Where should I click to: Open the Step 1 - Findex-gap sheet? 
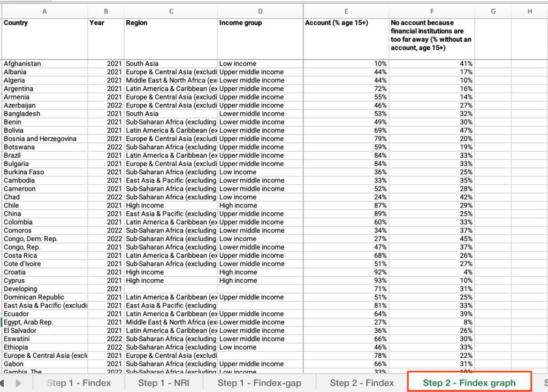[x=260, y=383]
